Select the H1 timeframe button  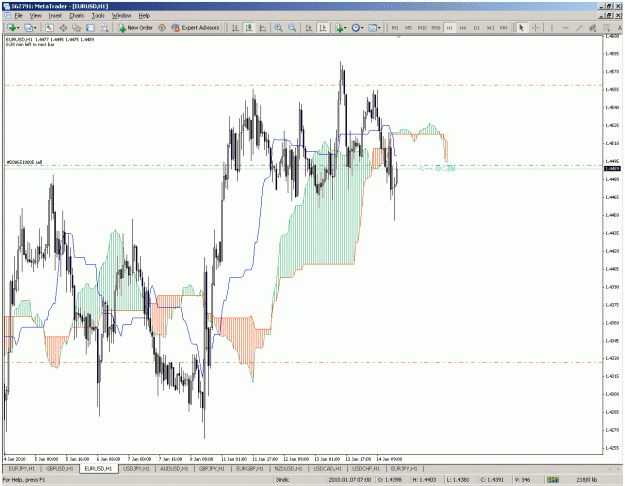coord(449,28)
